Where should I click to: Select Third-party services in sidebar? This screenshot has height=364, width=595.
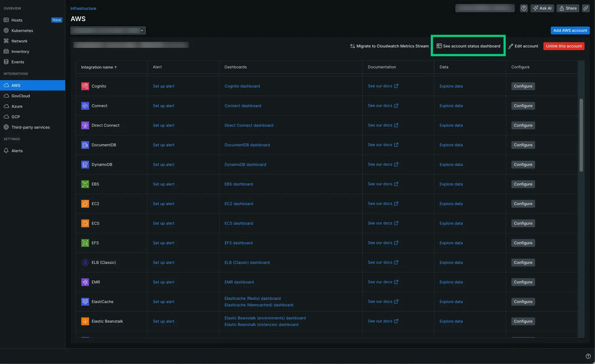click(30, 127)
